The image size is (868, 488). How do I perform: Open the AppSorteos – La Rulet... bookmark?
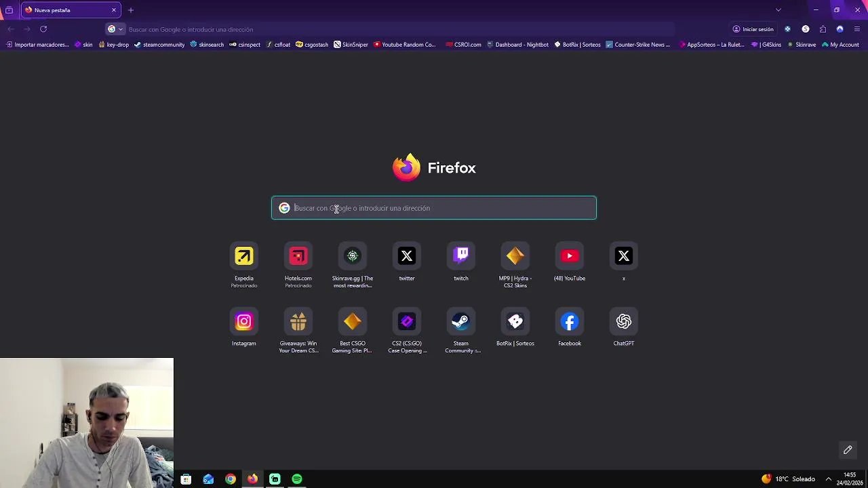click(x=711, y=45)
